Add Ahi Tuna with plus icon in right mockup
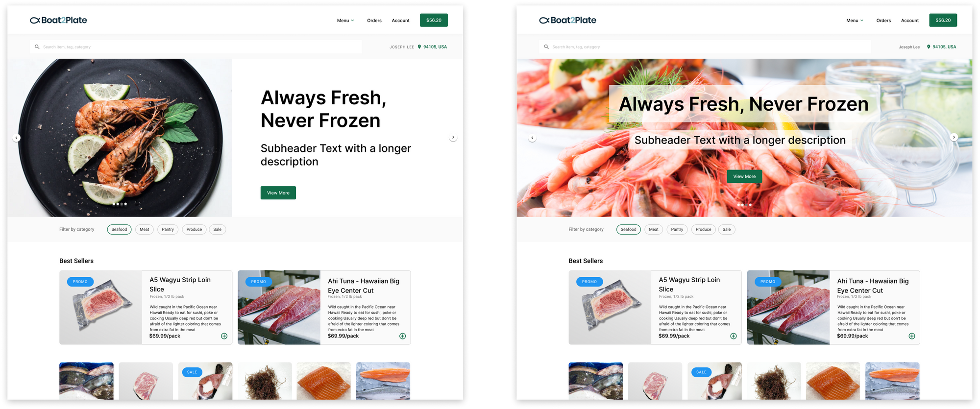 coord(912,336)
